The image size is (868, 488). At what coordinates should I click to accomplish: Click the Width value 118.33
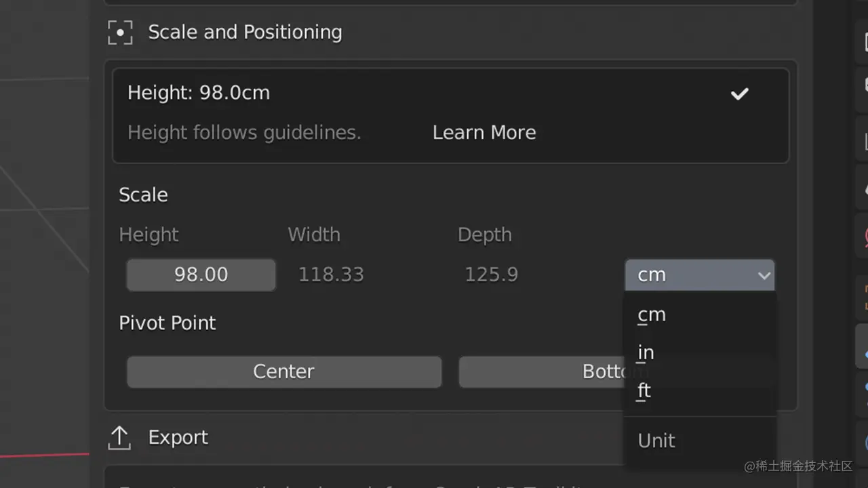[x=331, y=274]
